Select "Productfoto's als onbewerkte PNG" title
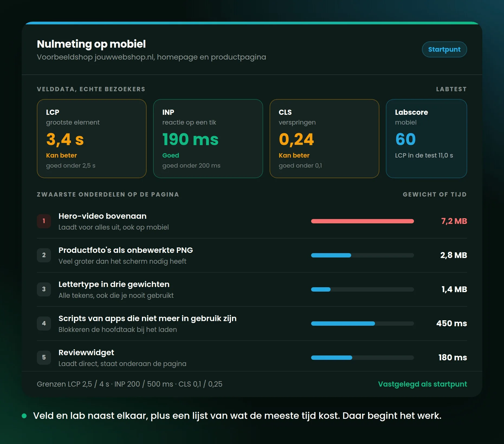The height and width of the screenshot is (444, 504). 126,250
